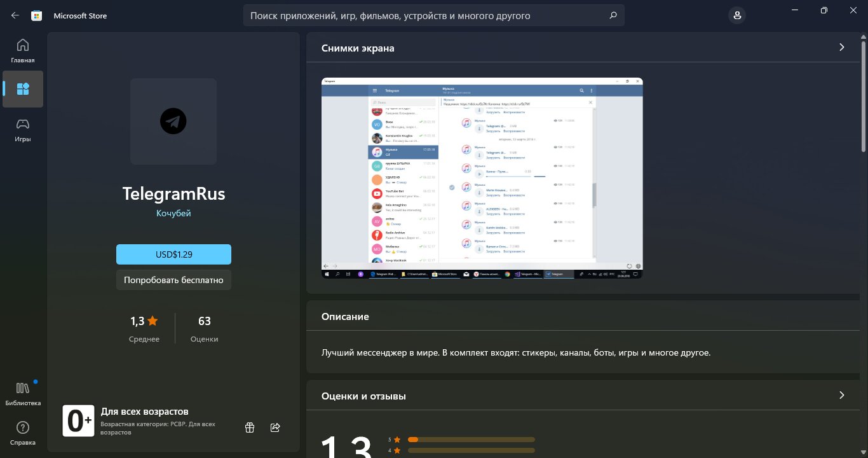
Task: Click the search magnifier icon
Action: [613, 15]
